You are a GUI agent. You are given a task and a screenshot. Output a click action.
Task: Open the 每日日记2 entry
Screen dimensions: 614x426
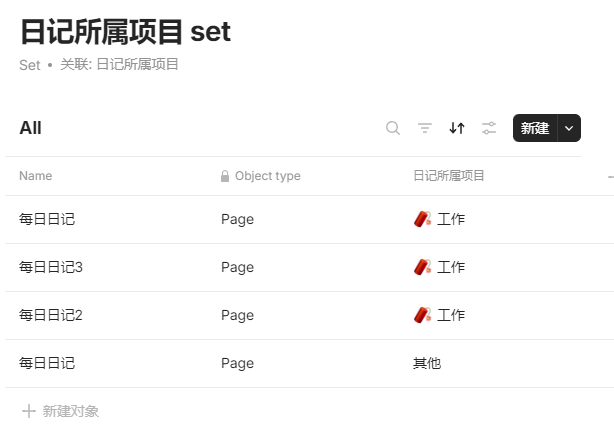[51, 315]
